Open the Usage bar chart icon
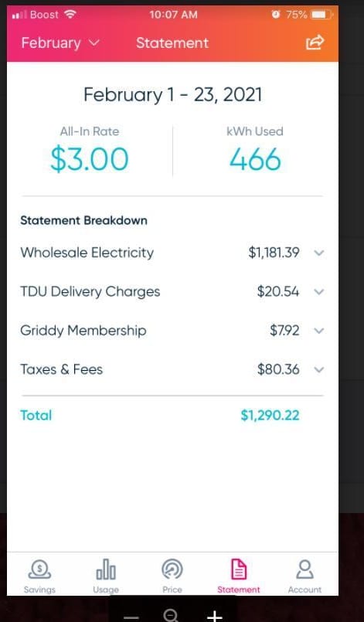364x622 pixels. [x=106, y=569]
